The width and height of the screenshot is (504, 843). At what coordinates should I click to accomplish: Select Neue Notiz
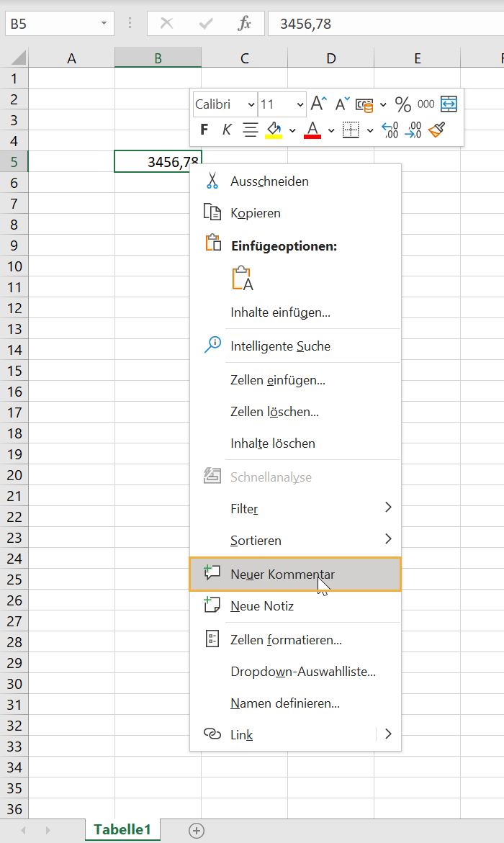pyautogui.click(x=295, y=606)
